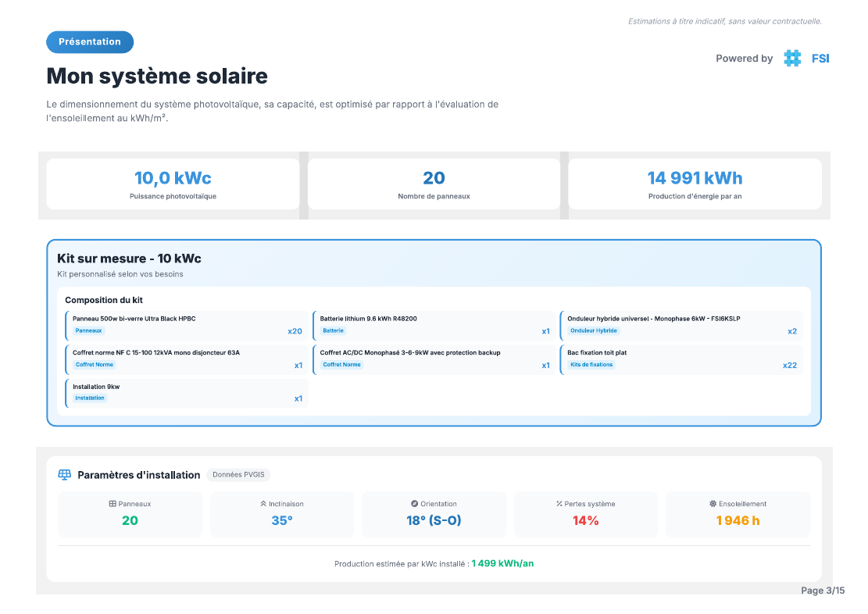Click the 35° inclinaison value
The width and height of the screenshot is (868, 614).
(x=282, y=520)
